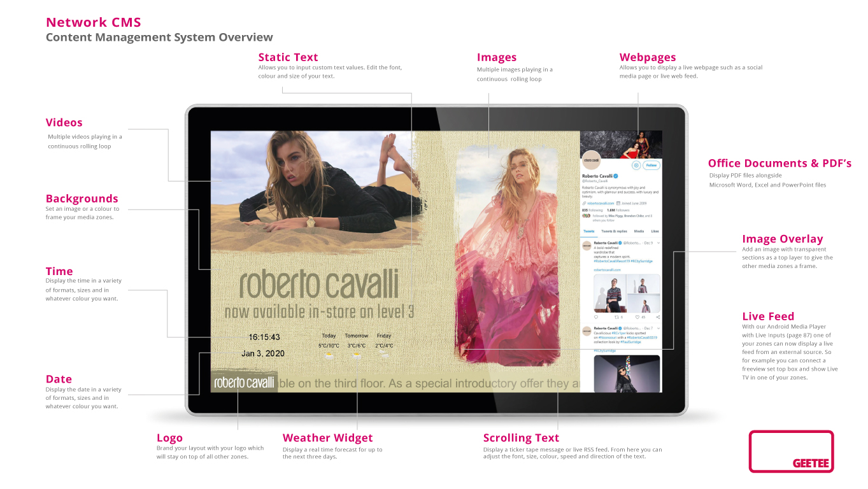Image resolution: width=868 pixels, height=489 pixels.
Task: Expand the Dec 9 tweet options chevron
Action: pos(658,243)
